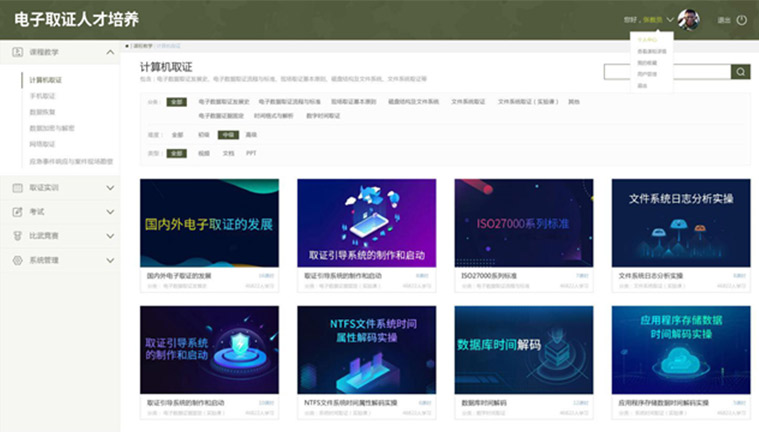759x432 pixels.
Task: Open the 数据库时间解码 course thumbnail
Action: 524,350
